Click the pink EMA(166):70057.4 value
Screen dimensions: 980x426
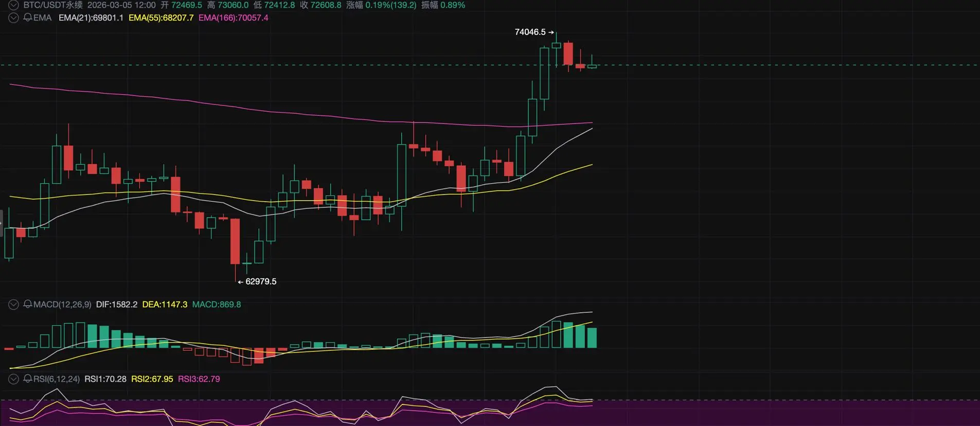point(234,17)
